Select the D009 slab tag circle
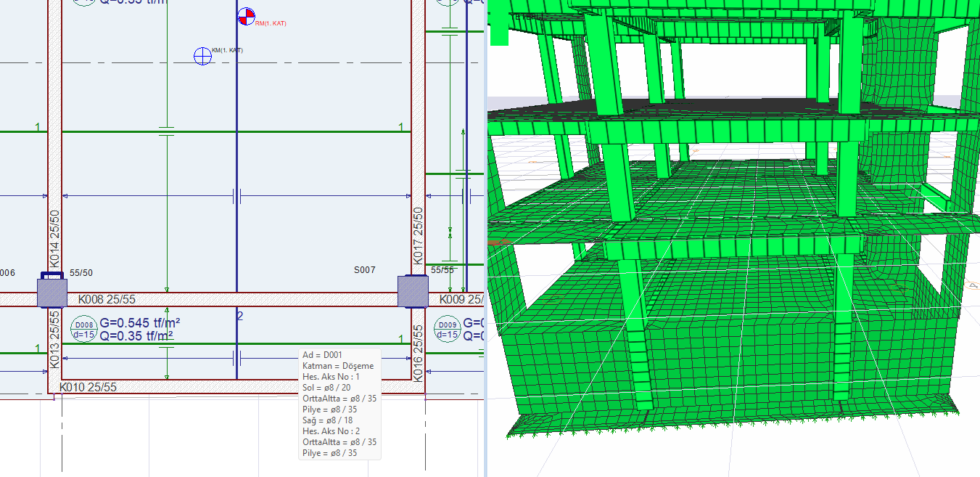Screen dimensions: 980x477 (x=447, y=329)
